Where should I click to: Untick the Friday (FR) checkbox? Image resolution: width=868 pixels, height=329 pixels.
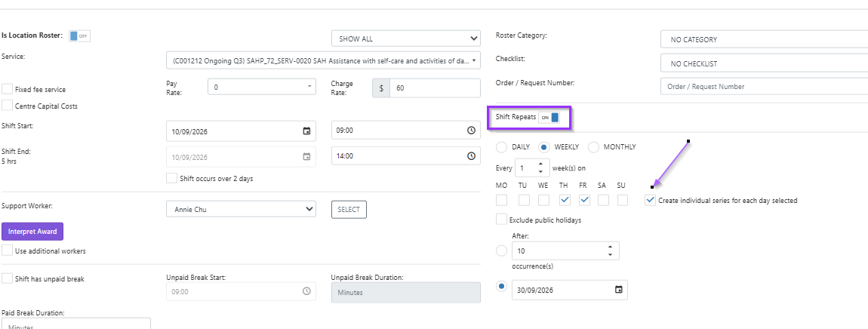585,200
